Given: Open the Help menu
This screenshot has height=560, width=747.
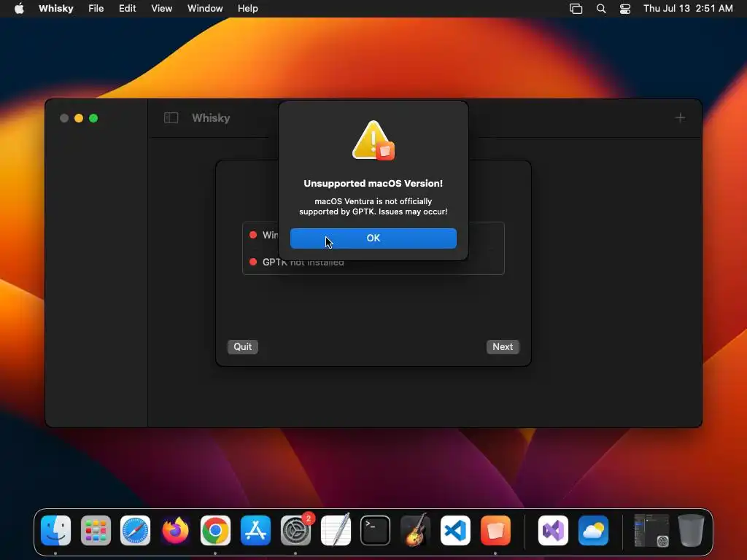Looking at the screenshot, I should [x=248, y=9].
